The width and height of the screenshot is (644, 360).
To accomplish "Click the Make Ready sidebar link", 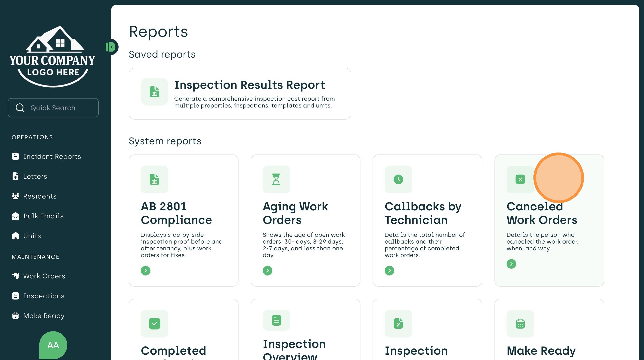I will (x=44, y=316).
